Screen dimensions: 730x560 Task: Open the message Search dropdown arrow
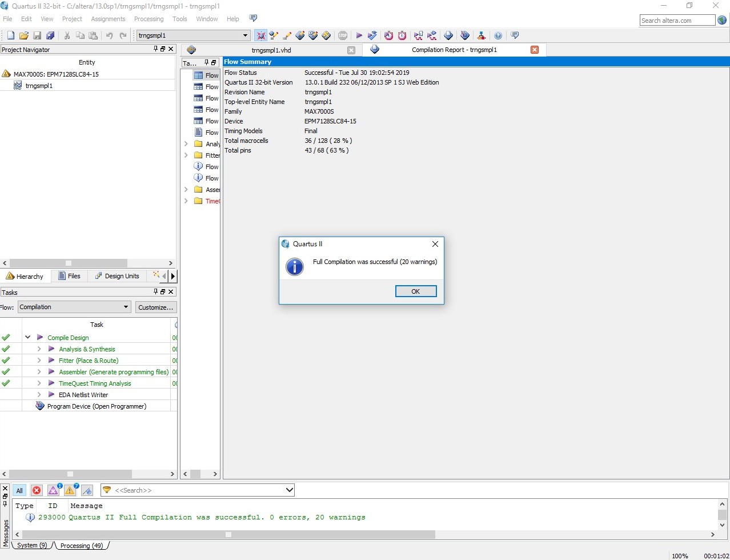tap(289, 490)
